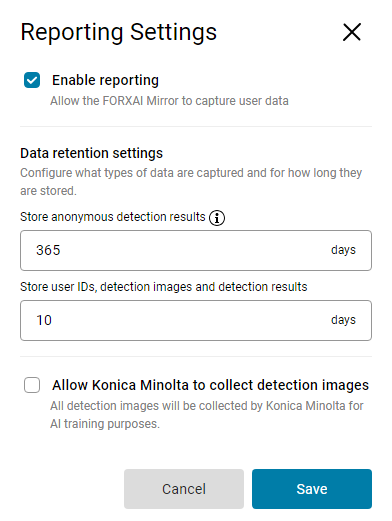Screen dimensions: 392x521
Task: Click the Allow Konica Minolta to collect detection images label
Action: [210, 385]
